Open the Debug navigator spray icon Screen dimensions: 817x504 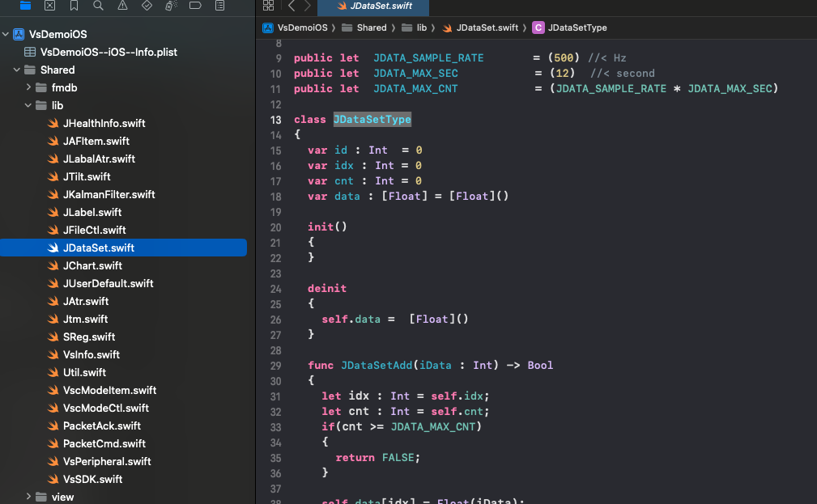tap(171, 6)
